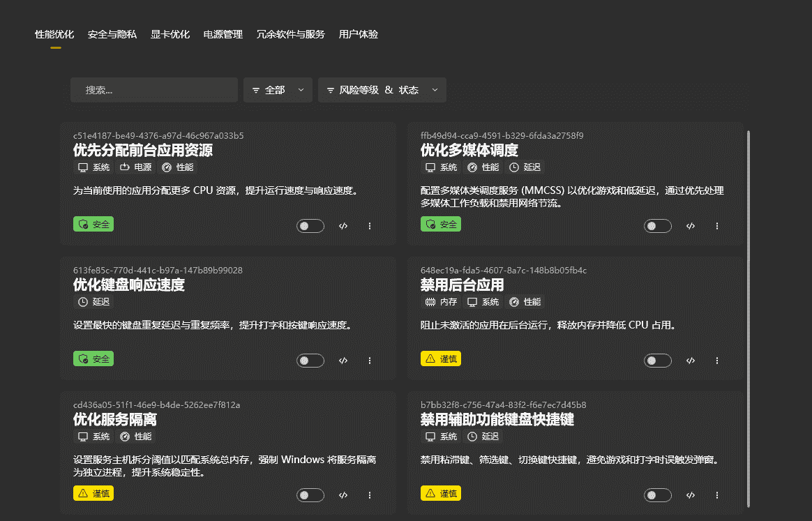The width and height of the screenshot is (812, 521).
Task: Open three-dot menu for 优化多媒体调度
Action: pos(717,226)
